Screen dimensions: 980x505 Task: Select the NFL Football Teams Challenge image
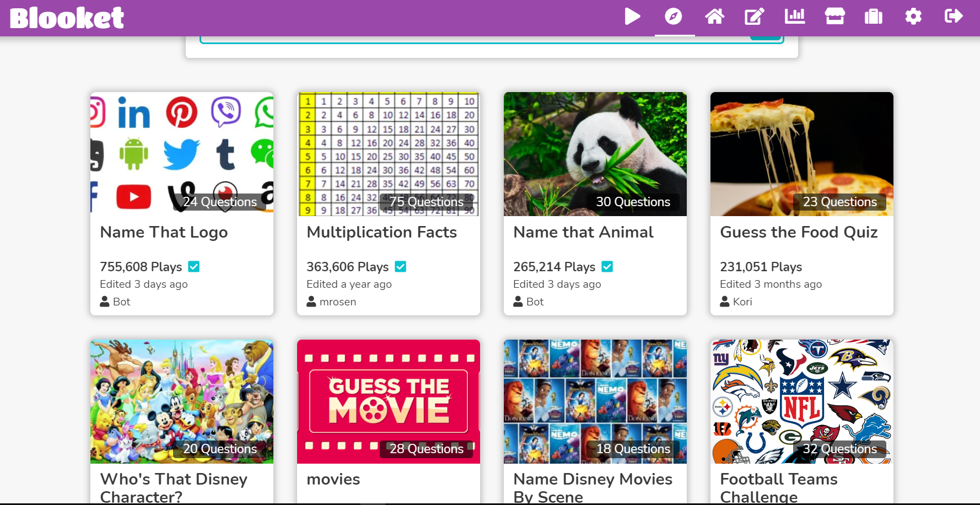(801, 401)
